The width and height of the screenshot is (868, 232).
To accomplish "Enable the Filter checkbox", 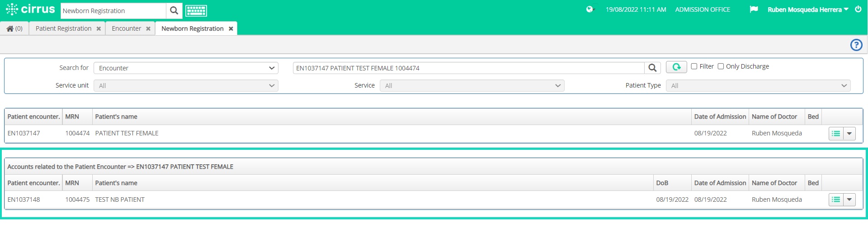I will click(x=694, y=66).
